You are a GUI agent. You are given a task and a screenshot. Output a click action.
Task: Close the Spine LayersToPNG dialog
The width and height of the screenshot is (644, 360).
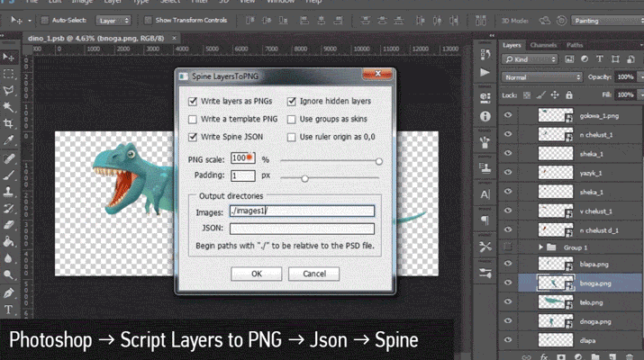click(x=377, y=74)
